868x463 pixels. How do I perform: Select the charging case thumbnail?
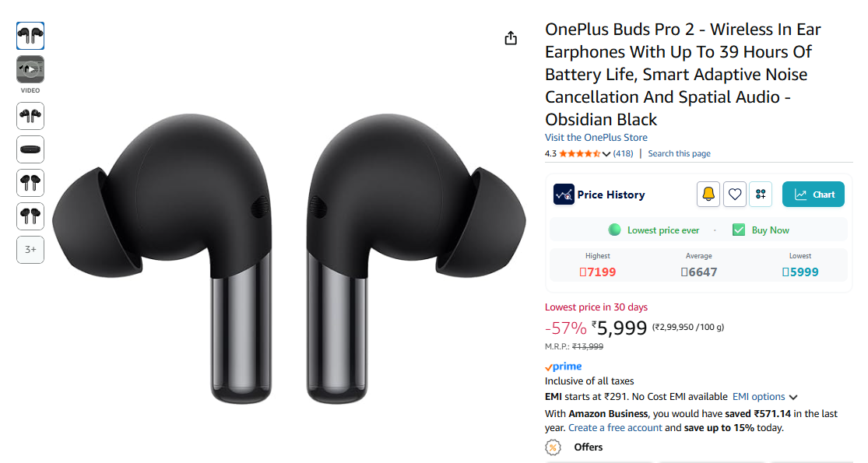tap(30, 149)
